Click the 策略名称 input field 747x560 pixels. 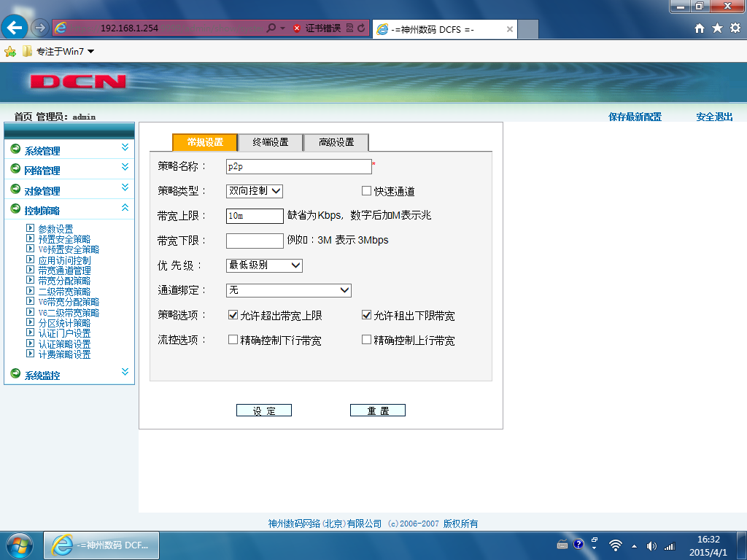click(298, 167)
